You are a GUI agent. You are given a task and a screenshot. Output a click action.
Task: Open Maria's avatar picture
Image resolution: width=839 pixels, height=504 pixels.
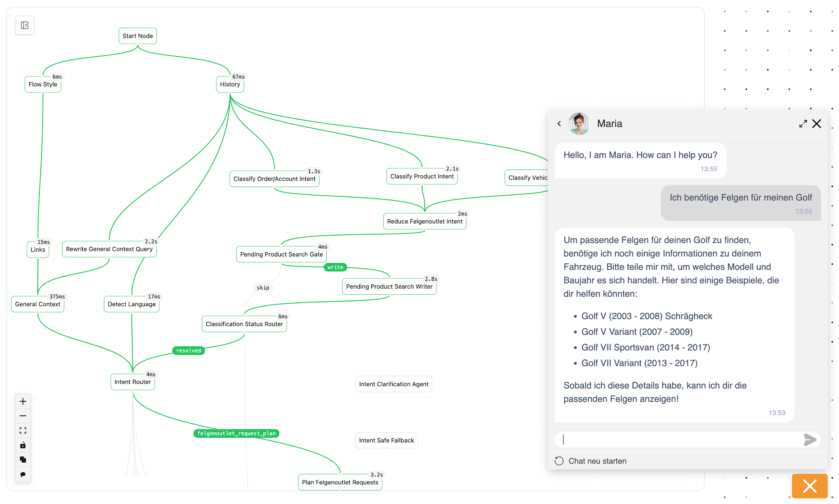579,124
